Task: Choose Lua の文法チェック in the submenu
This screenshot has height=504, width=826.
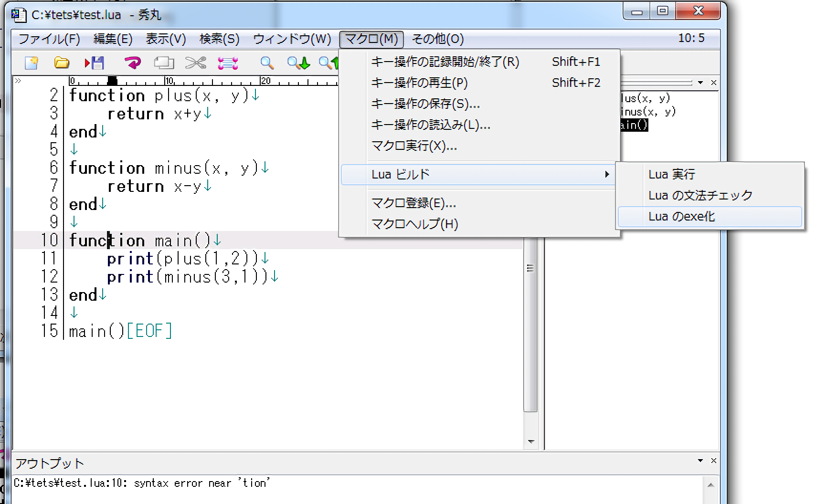Action: click(700, 196)
